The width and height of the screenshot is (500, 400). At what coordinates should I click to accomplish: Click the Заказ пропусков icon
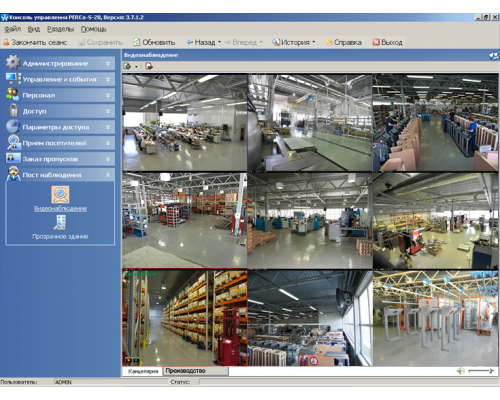point(13,158)
